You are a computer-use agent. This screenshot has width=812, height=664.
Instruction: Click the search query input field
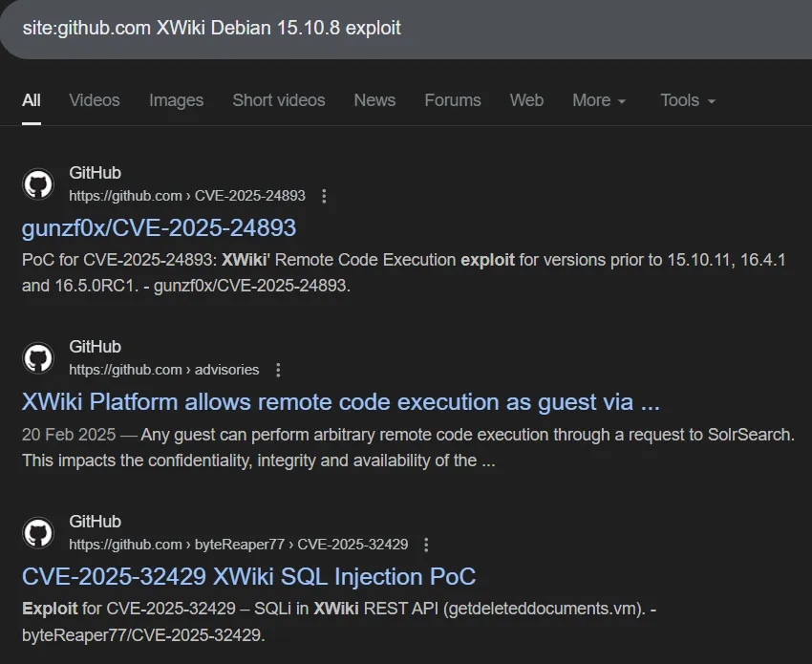click(x=382, y=29)
